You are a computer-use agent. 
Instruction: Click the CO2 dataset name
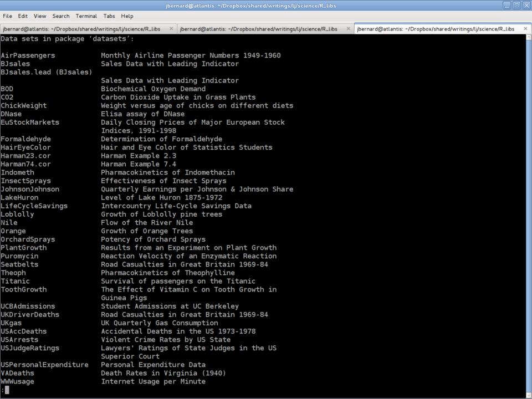7,97
